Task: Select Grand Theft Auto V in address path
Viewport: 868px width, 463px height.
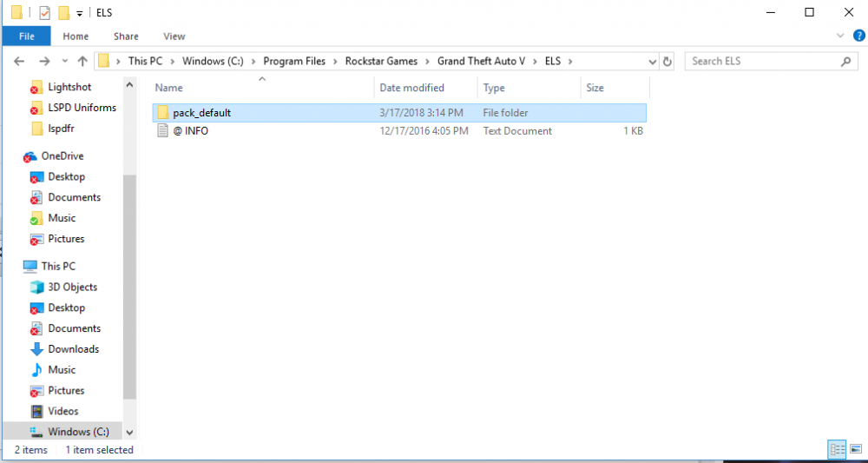Action: tap(481, 62)
